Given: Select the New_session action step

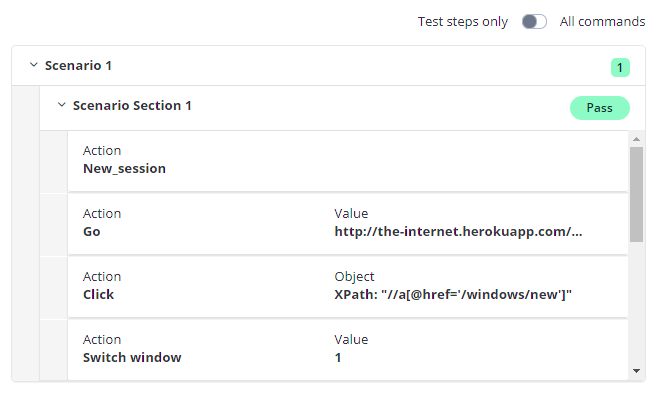Looking at the screenshot, I should [x=348, y=161].
